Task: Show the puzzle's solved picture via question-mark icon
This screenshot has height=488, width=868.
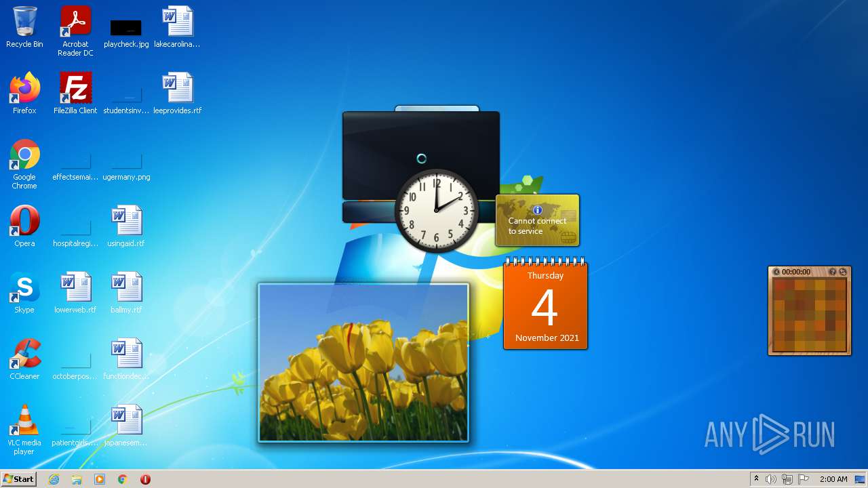Action: coord(833,272)
